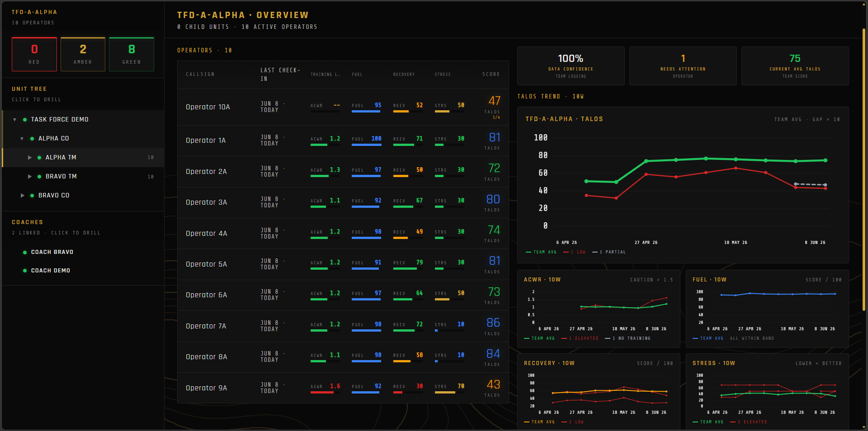Open Operator 3A row
This screenshot has width=868, height=431.
tap(343, 203)
